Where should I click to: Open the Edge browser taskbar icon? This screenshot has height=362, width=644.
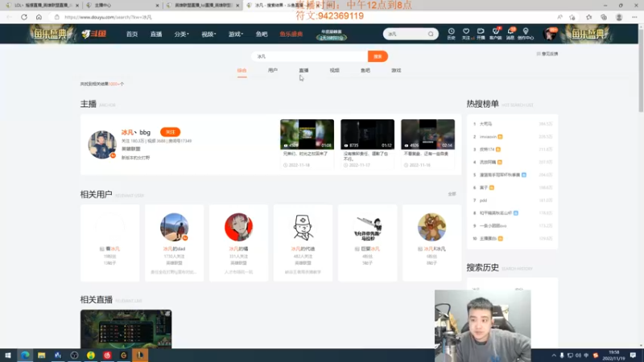coord(25,356)
